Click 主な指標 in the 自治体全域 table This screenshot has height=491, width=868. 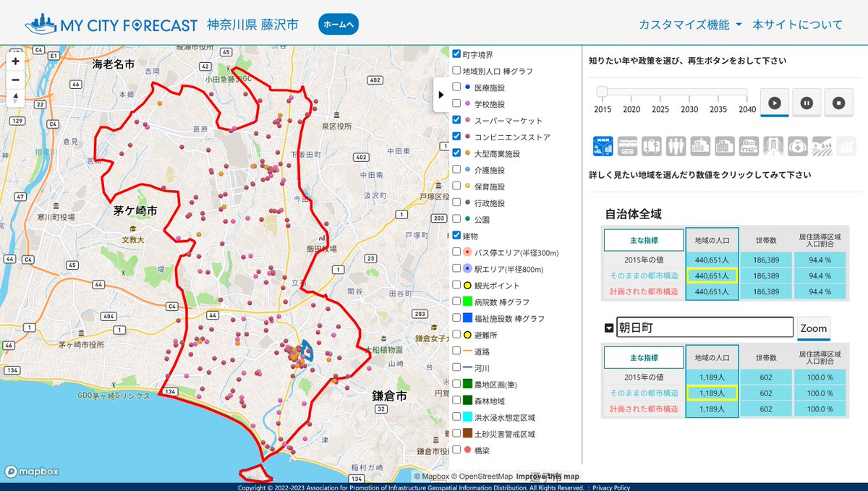coord(644,240)
